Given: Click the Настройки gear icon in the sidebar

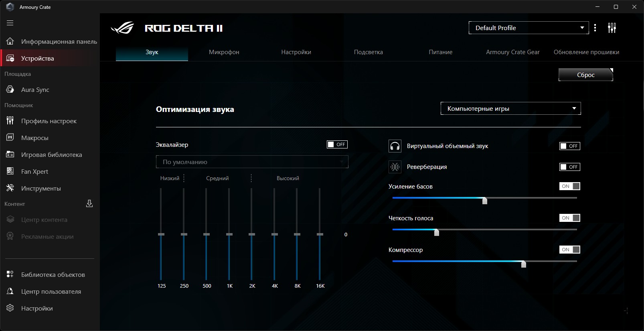Looking at the screenshot, I should click(x=10, y=308).
